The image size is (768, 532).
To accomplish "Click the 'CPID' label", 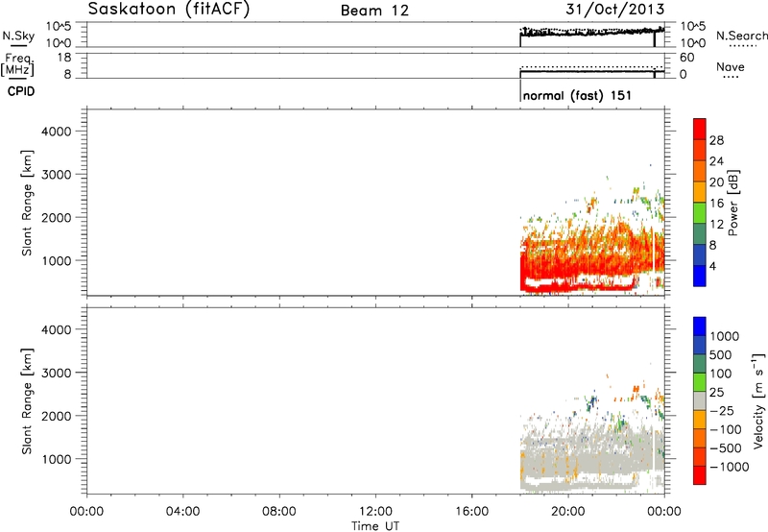I will [x=21, y=91].
